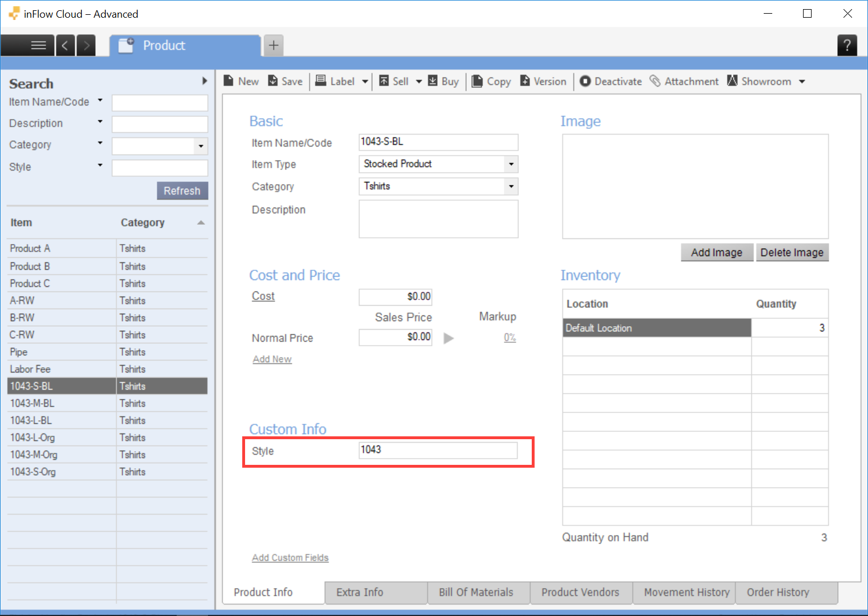
Task: Open Style search filter dropdown
Action: coord(100,165)
